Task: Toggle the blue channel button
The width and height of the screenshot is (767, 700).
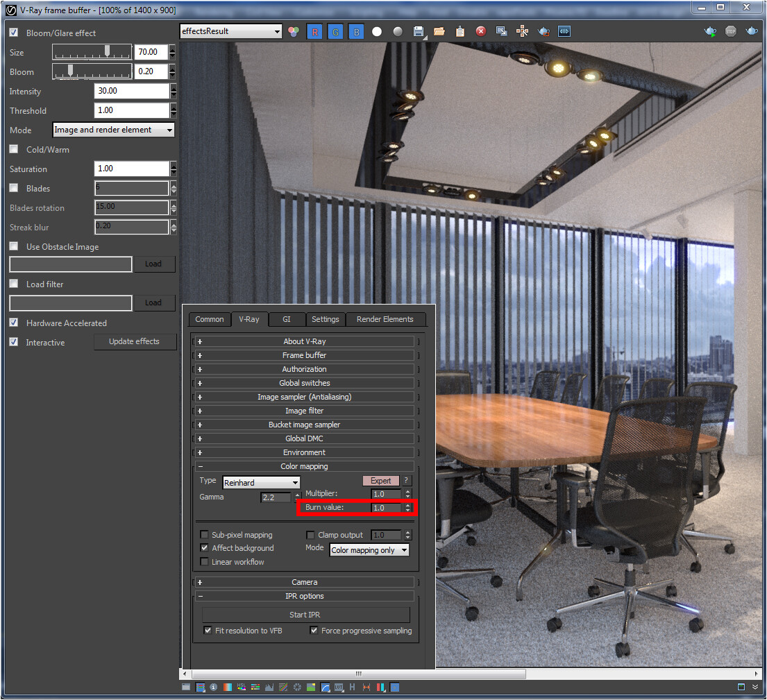Action: pyautogui.click(x=356, y=32)
